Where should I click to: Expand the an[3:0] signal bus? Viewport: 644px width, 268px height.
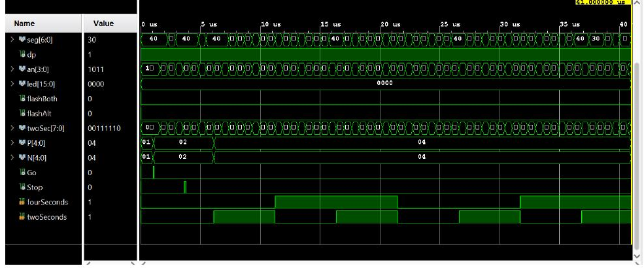[12, 69]
